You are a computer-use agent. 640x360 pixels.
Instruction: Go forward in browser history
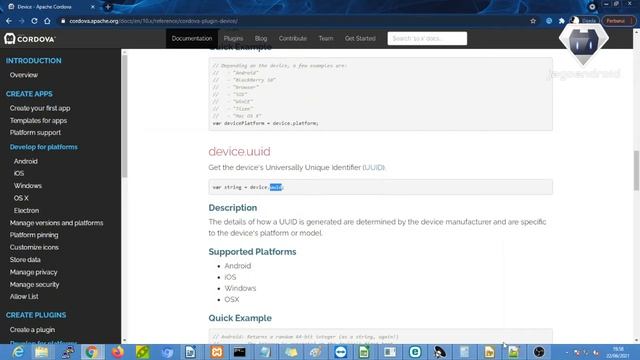click(22, 21)
